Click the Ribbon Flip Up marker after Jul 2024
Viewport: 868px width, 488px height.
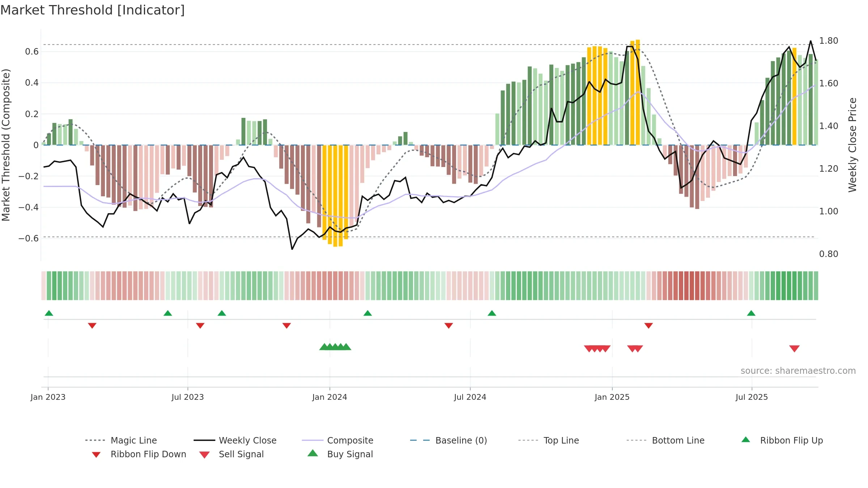492,313
